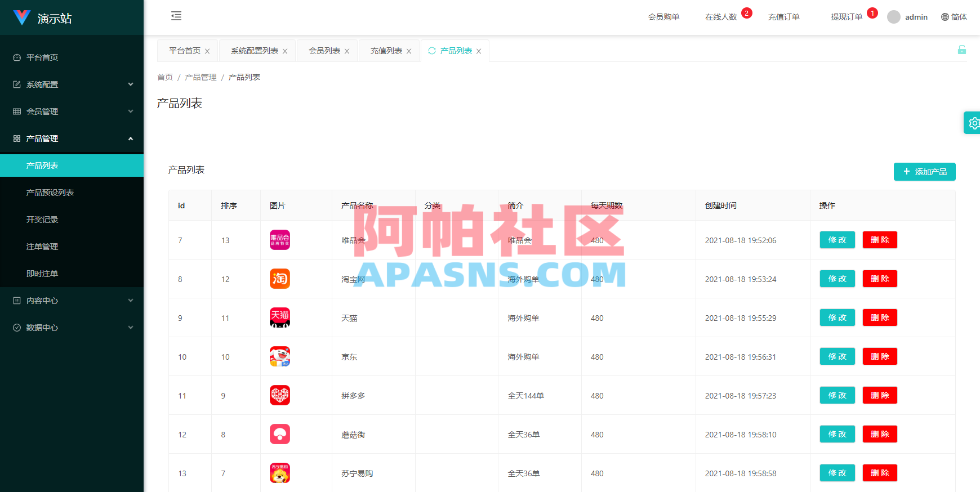Image resolution: width=980 pixels, height=492 pixels.
Task: Open 即时注单 in the sidebar
Action: [72, 274]
